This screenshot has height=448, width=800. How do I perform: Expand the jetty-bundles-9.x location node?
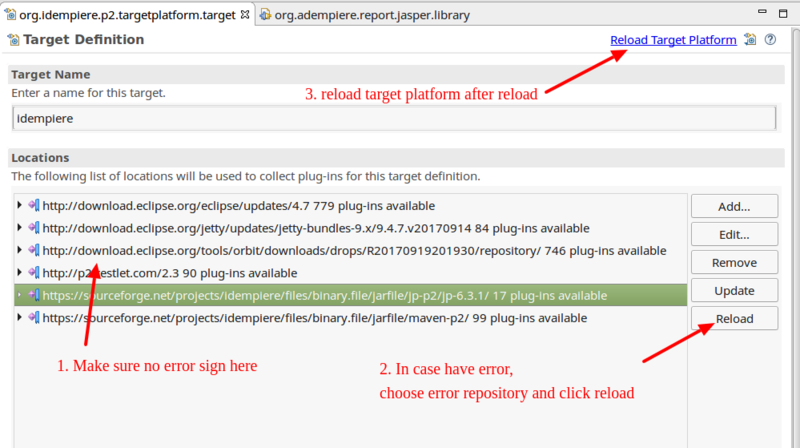19,228
